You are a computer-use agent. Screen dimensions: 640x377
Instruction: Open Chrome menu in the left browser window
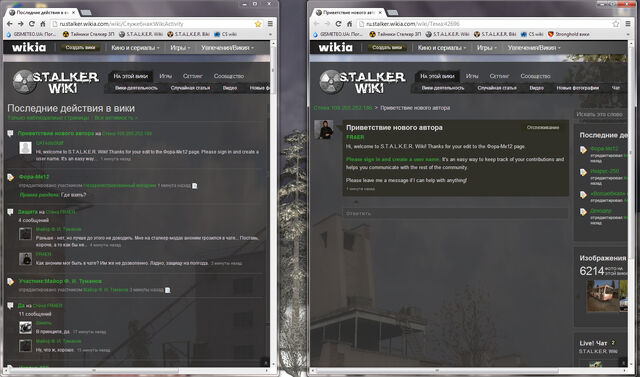270,24
